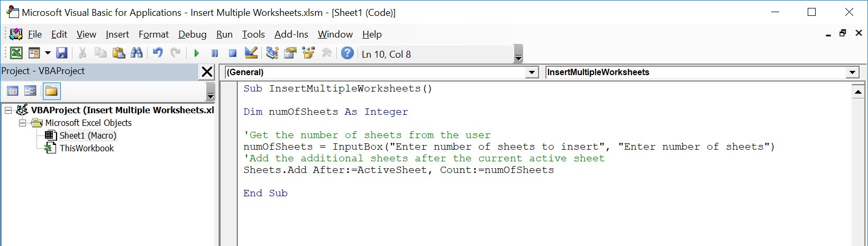
Task: Click the Paste clipboard icon
Action: tap(118, 53)
